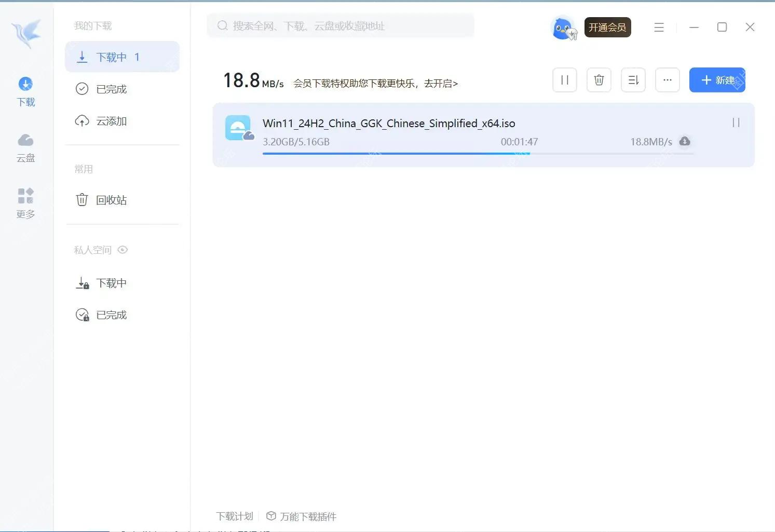Pause the Win11 ISO download task

pos(736,122)
